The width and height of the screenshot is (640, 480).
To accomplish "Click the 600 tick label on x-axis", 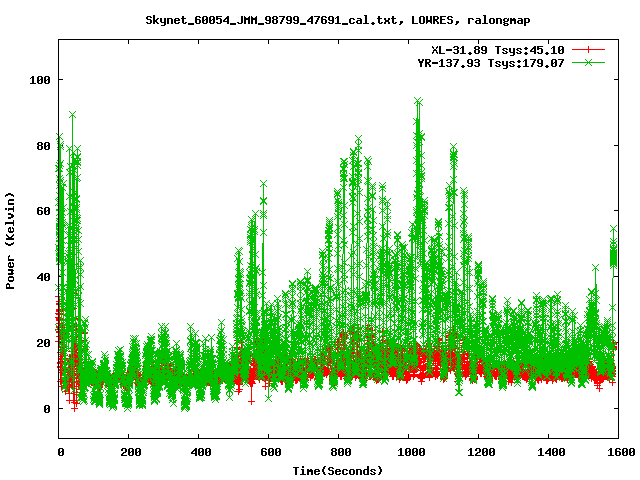I will point(269,453).
